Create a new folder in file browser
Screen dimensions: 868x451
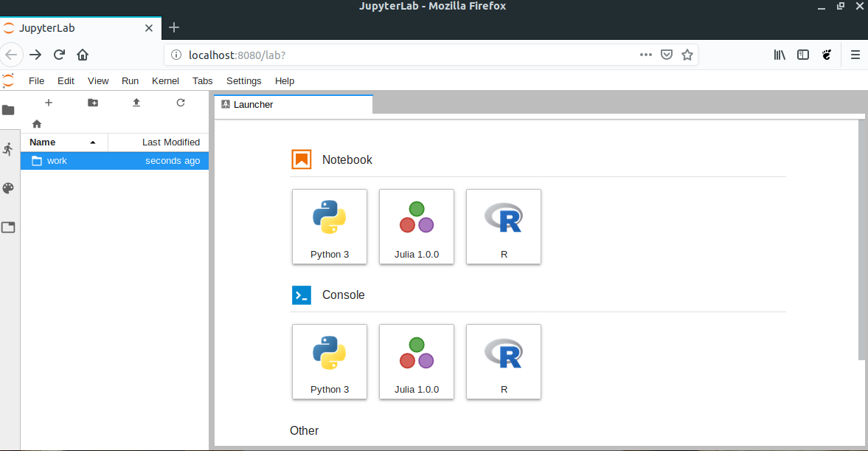[93, 103]
